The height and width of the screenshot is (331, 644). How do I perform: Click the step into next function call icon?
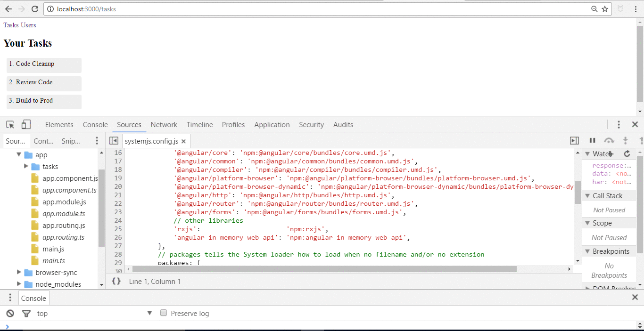(624, 140)
